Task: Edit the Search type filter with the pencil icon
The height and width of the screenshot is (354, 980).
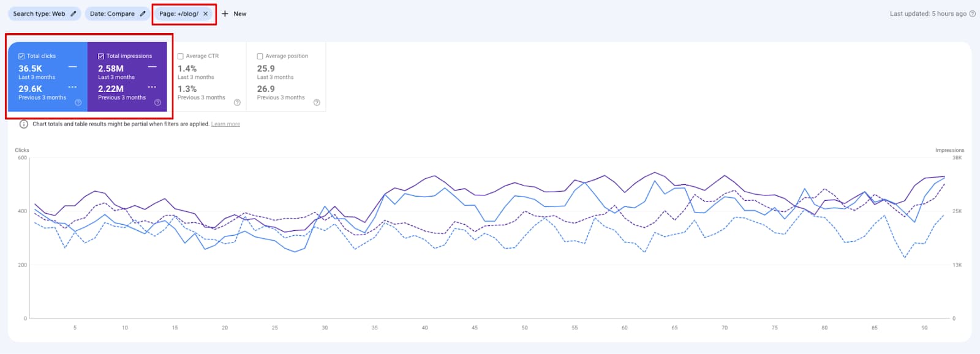Action: pyautogui.click(x=72, y=13)
